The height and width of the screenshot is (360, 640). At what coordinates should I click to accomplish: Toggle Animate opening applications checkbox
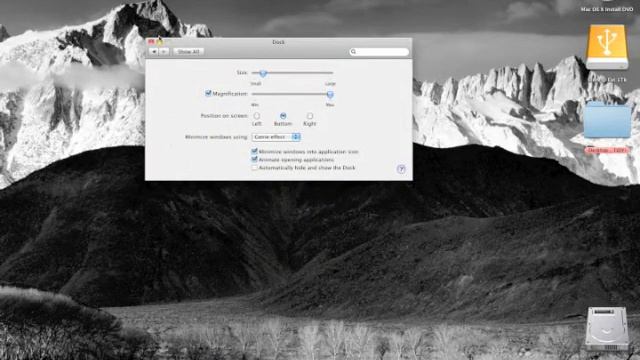pyautogui.click(x=254, y=160)
